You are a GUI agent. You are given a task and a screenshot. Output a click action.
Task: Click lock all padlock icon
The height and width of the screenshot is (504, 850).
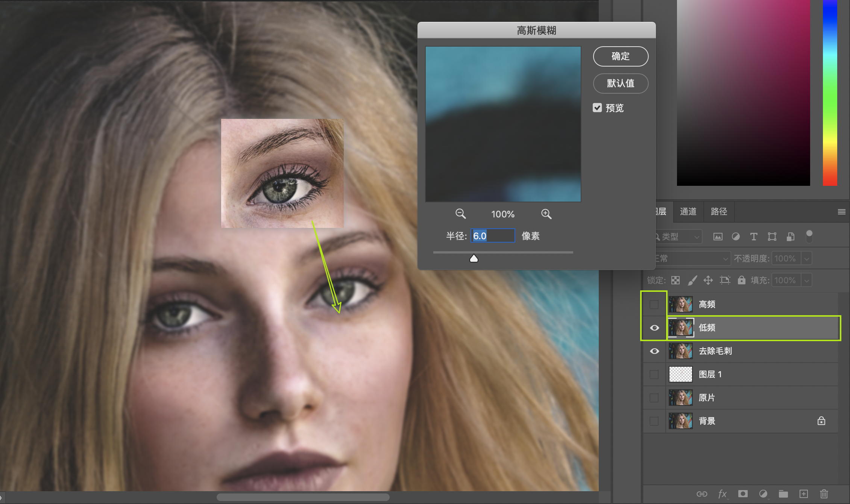pyautogui.click(x=741, y=280)
